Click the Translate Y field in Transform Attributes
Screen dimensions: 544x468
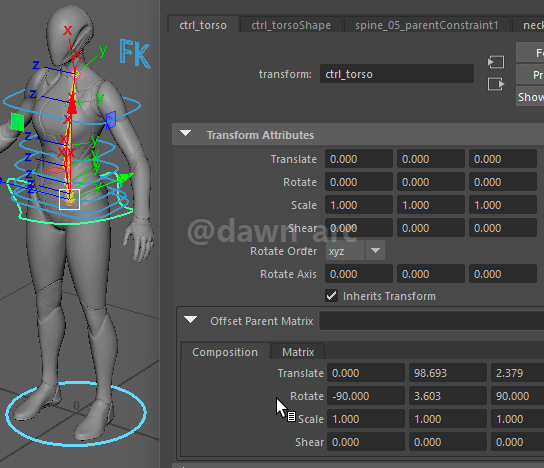click(x=431, y=159)
